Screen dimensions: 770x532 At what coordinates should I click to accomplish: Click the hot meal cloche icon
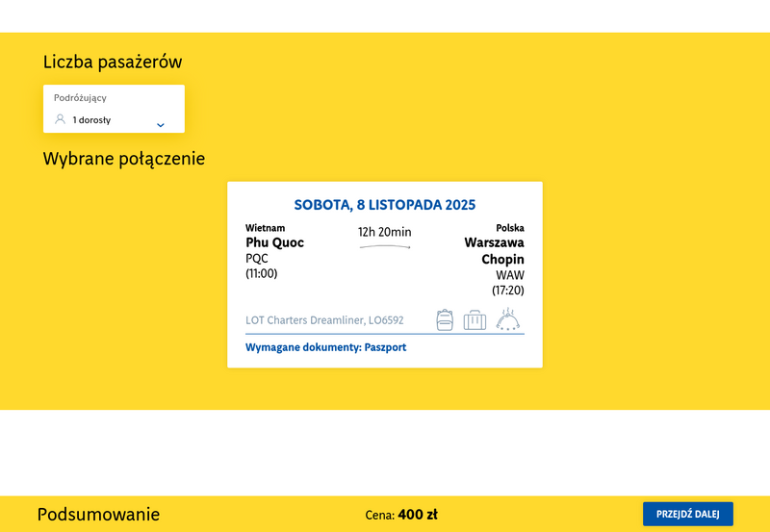click(508, 319)
